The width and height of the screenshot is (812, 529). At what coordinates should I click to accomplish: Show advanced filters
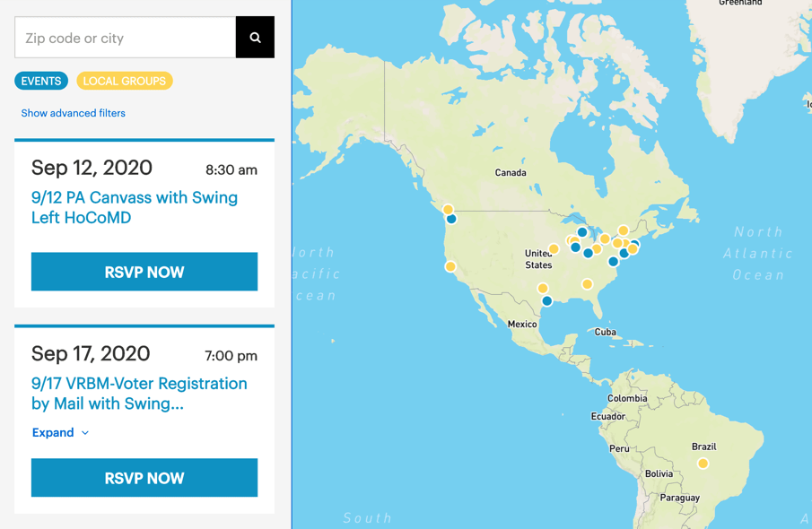pyautogui.click(x=73, y=113)
